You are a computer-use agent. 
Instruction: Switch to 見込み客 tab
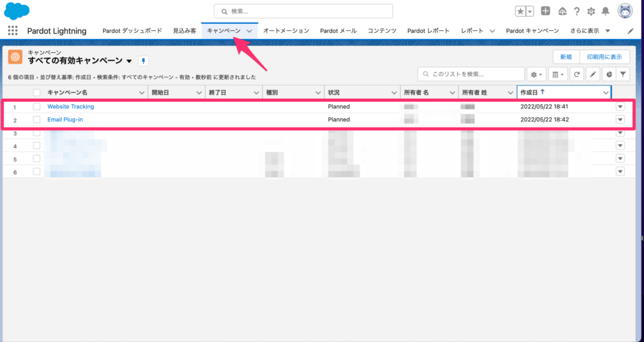coord(184,31)
